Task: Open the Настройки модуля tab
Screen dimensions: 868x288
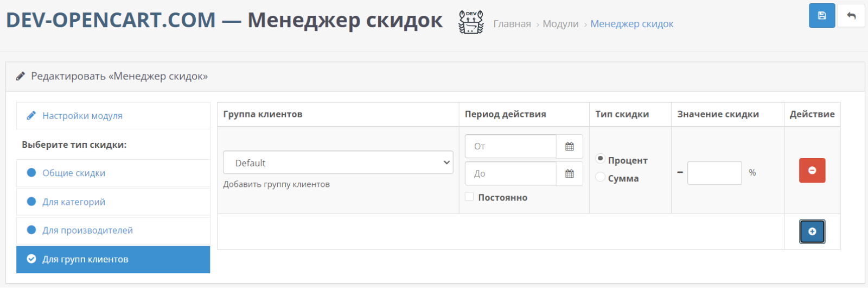Action: coord(113,116)
